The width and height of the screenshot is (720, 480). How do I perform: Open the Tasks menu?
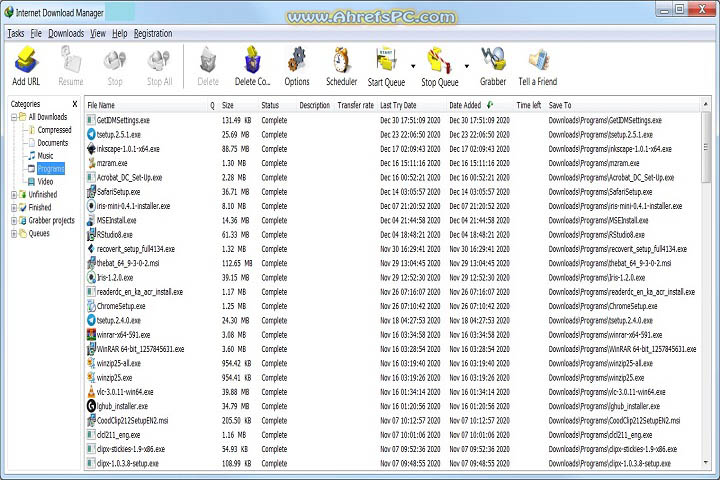pos(16,34)
